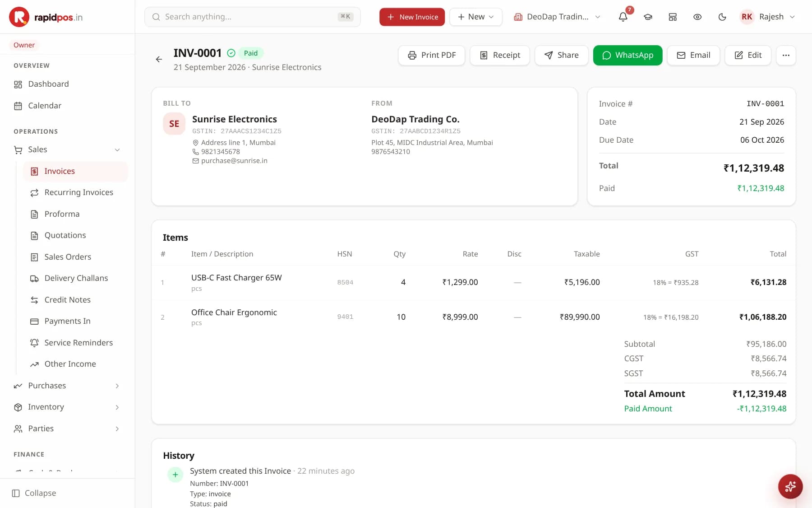812x508 pixels.
Task: Email the invoice
Action: [x=693, y=55]
